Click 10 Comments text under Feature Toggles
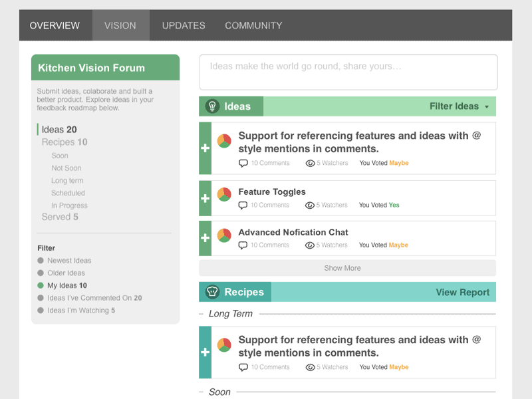Screen dimensions: 532x399 tap(270, 205)
